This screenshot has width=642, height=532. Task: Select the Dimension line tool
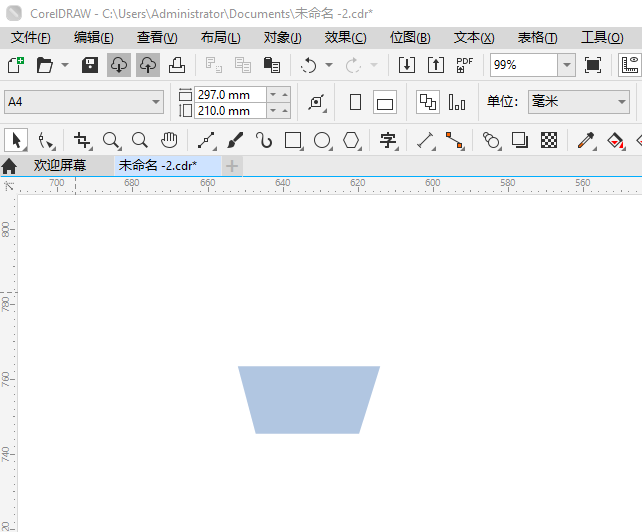tap(426, 140)
